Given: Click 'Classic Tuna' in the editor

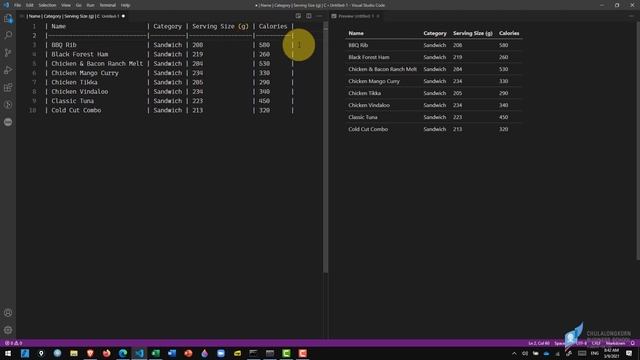Looking at the screenshot, I should tap(73, 101).
